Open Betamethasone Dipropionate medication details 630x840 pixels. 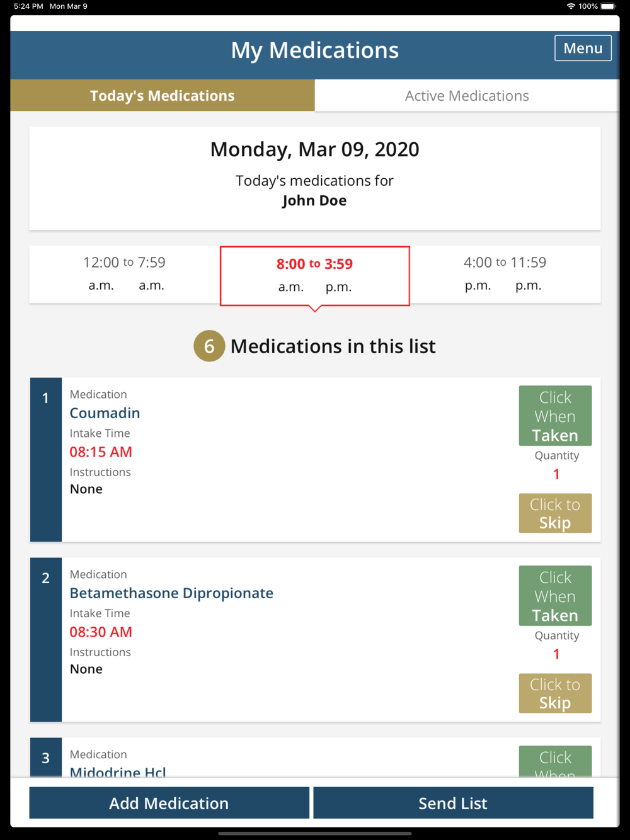(x=171, y=593)
